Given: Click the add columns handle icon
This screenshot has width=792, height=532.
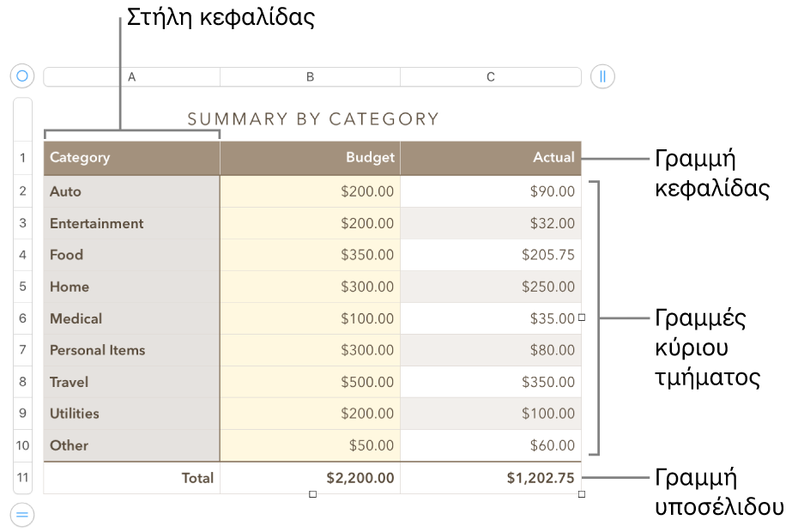Looking at the screenshot, I should [x=602, y=76].
